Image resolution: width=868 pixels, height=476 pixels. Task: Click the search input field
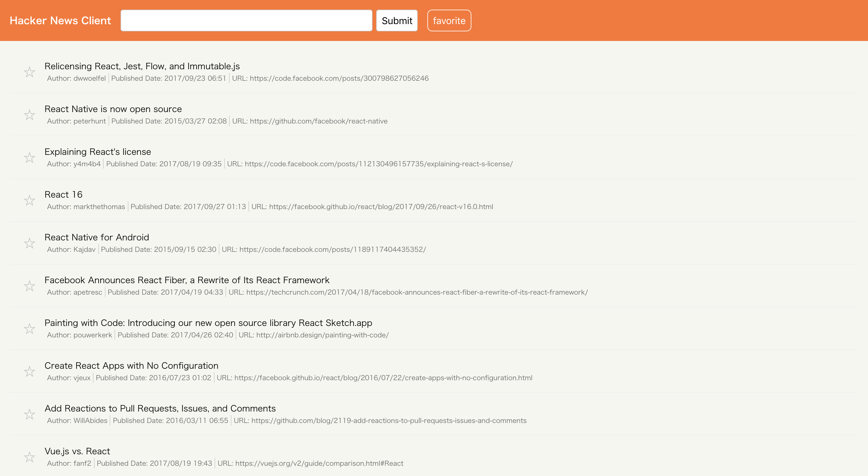click(x=247, y=20)
